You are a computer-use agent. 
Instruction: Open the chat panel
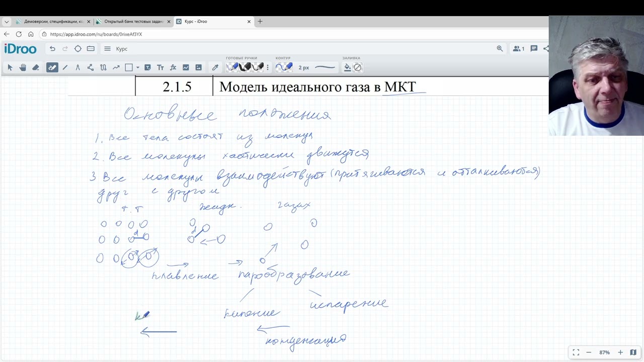coord(534,49)
